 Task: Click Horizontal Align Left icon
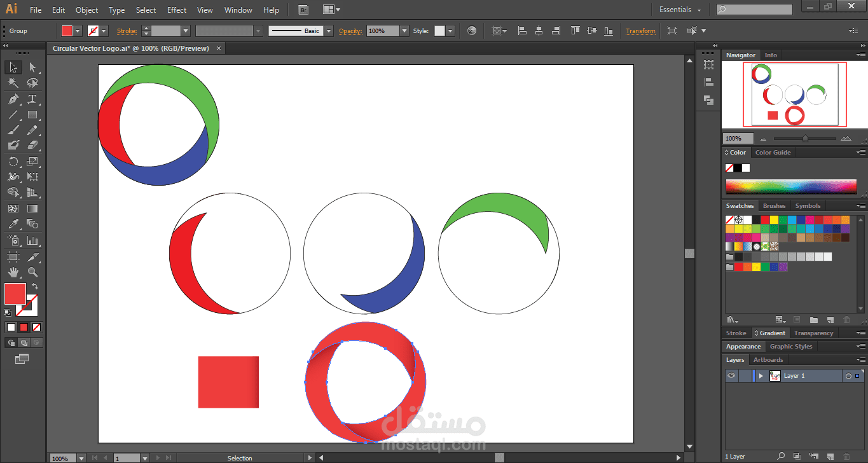click(x=522, y=31)
